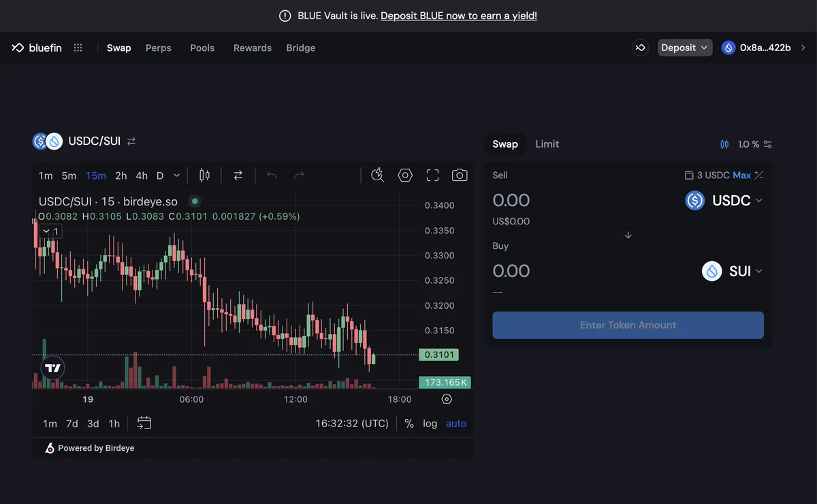The image size is (817, 504).
Task: Select the 15m chart interval
Action: tap(96, 175)
